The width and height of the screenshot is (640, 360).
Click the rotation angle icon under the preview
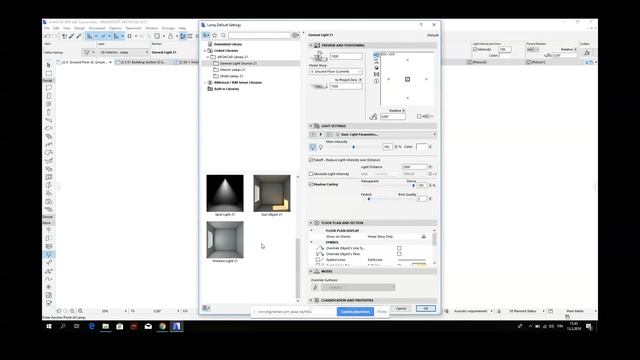coord(373,116)
